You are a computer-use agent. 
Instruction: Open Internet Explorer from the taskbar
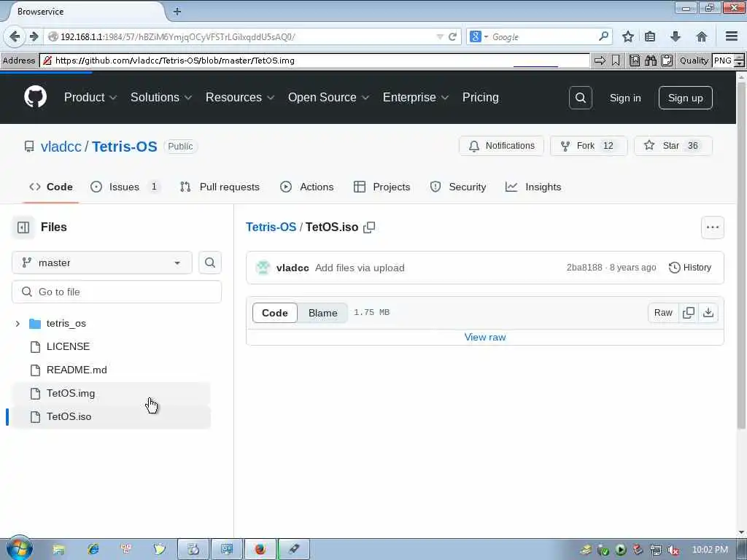pos(93,549)
